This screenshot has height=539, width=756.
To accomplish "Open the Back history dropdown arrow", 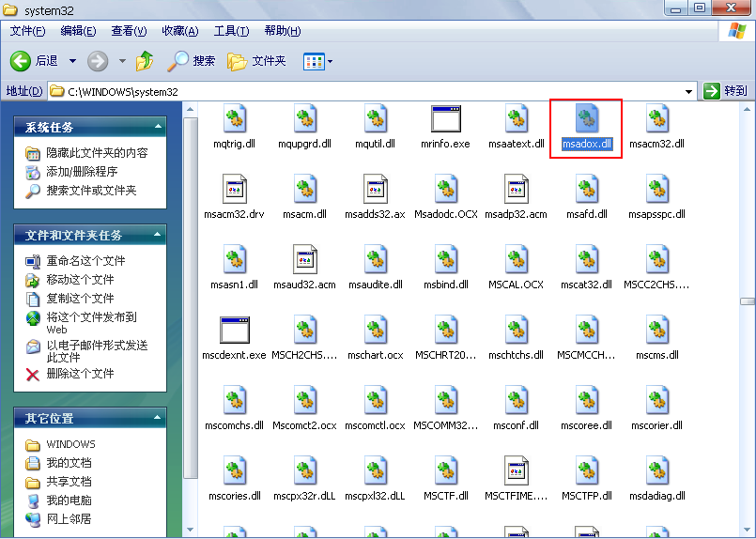I will point(72,61).
